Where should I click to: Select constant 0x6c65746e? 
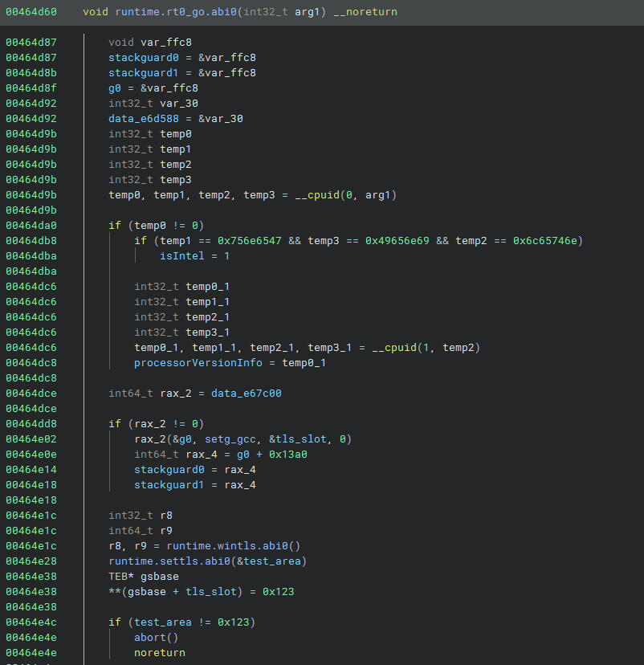tap(545, 241)
